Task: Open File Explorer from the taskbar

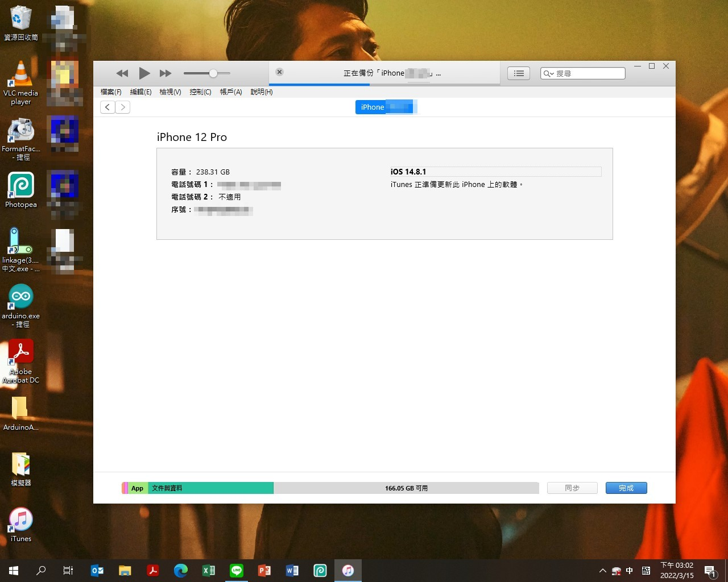Action: [x=125, y=571]
